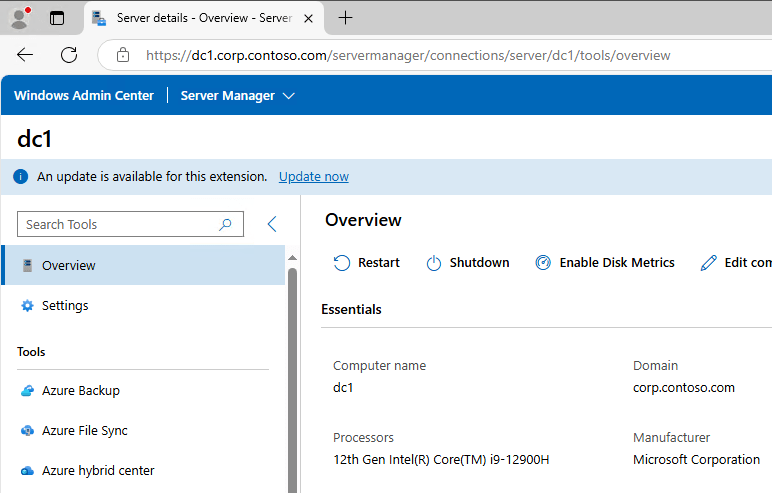Select Overview in the tools list
The height and width of the screenshot is (493, 772).
click(68, 266)
